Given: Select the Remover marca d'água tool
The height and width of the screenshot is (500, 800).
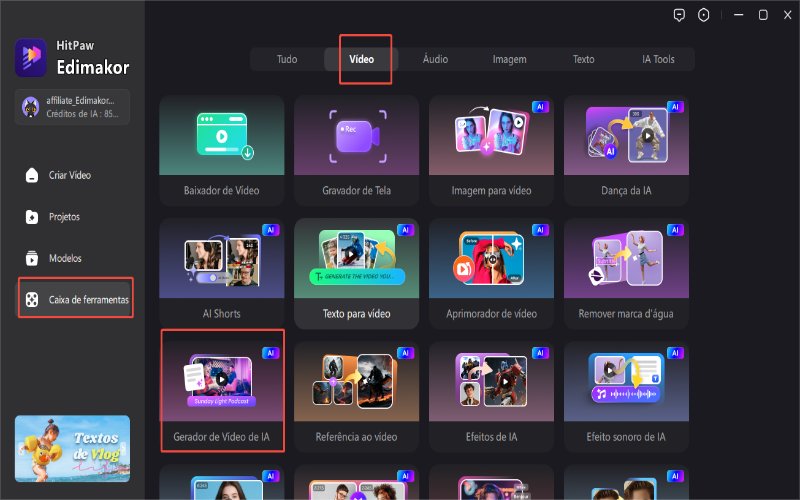Looking at the screenshot, I should (x=626, y=273).
